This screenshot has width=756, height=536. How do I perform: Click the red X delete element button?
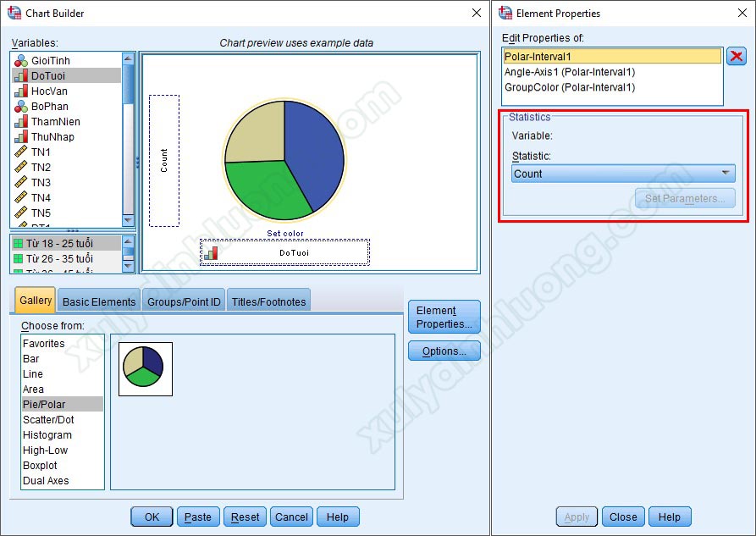737,57
